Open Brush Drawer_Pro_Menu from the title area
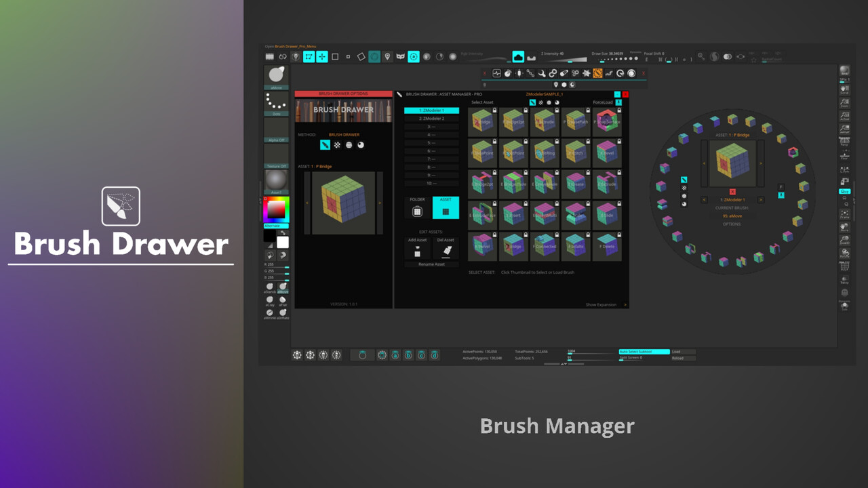Image resolution: width=868 pixels, height=488 pixels. pyautogui.click(x=295, y=45)
